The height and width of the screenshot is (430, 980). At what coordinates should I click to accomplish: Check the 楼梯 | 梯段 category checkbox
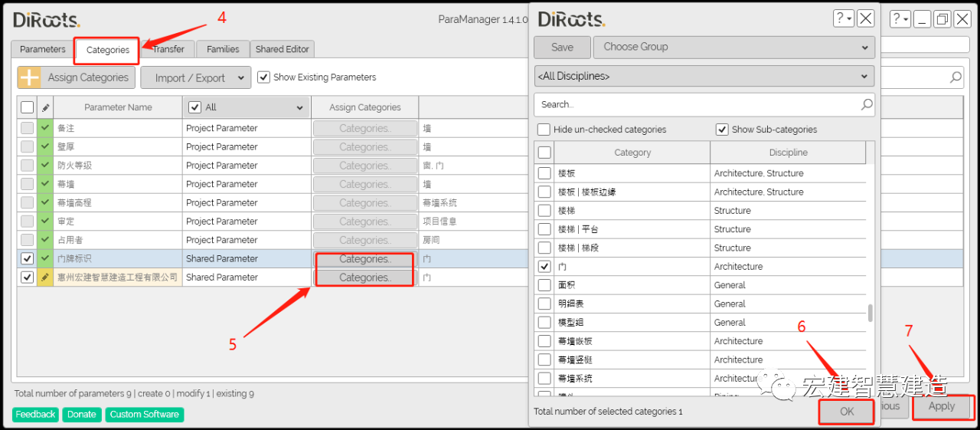click(x=544, y=248)
